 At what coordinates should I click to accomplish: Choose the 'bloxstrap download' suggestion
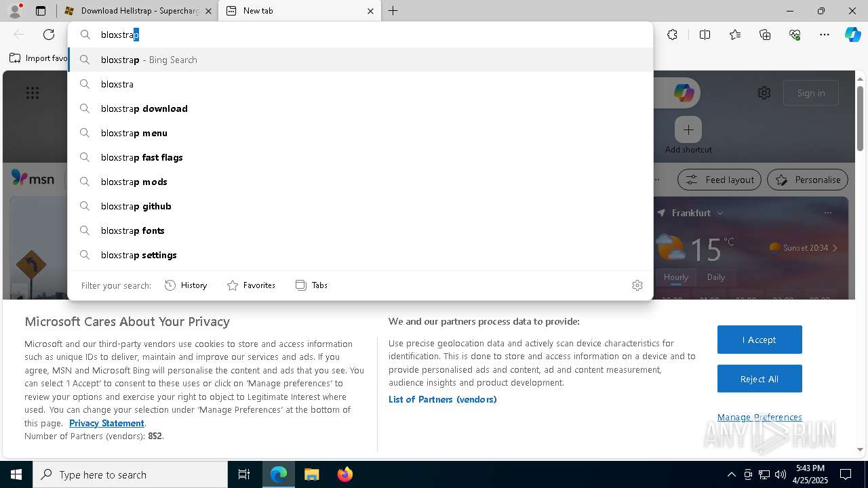(361, 108)
